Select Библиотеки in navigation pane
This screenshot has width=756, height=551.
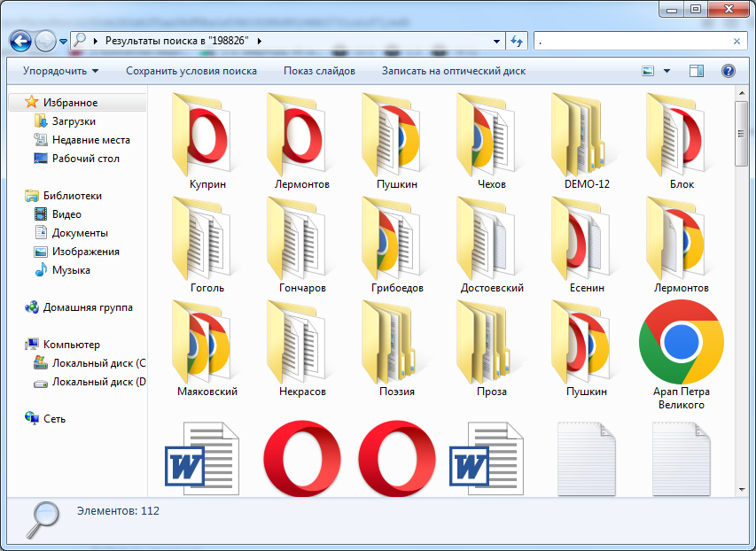click(x=64, y=196)
